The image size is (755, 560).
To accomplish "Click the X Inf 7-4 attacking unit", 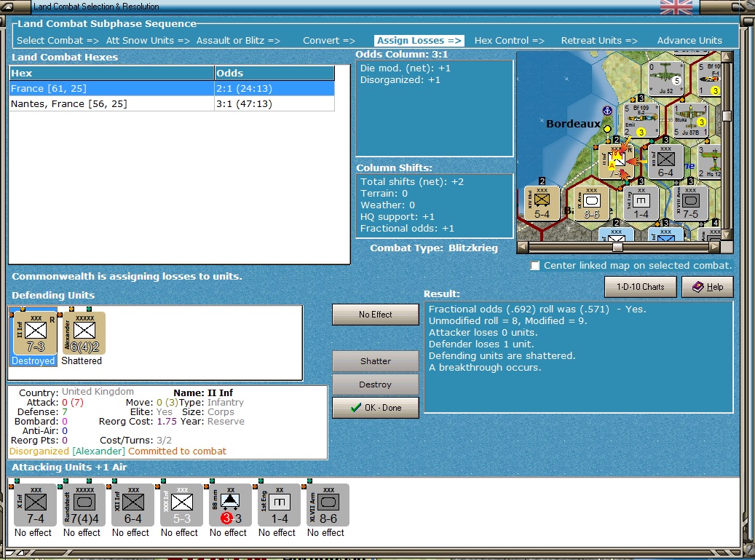I will pyautogui.click(x=35, y=505).
